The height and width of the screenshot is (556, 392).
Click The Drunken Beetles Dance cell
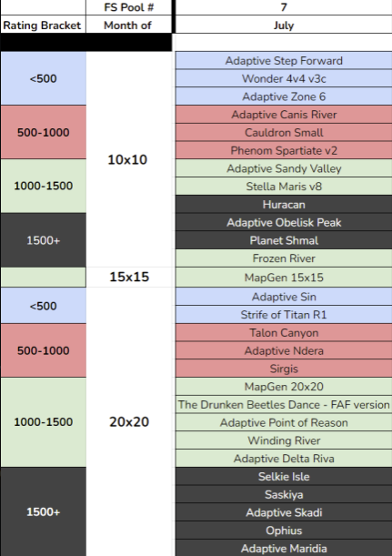pos(284,405)
